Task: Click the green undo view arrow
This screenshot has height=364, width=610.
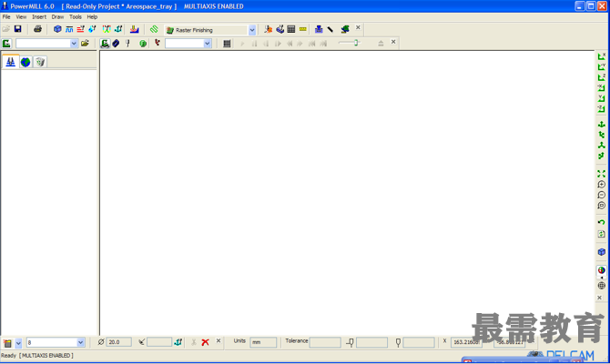Action: pyautogui.click(x=602, y=222)
